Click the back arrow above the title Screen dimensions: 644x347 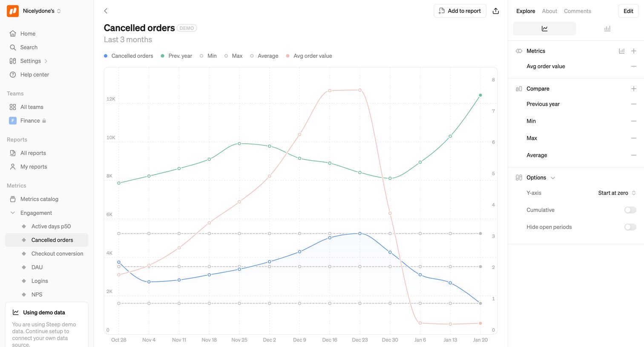point(106,11)
